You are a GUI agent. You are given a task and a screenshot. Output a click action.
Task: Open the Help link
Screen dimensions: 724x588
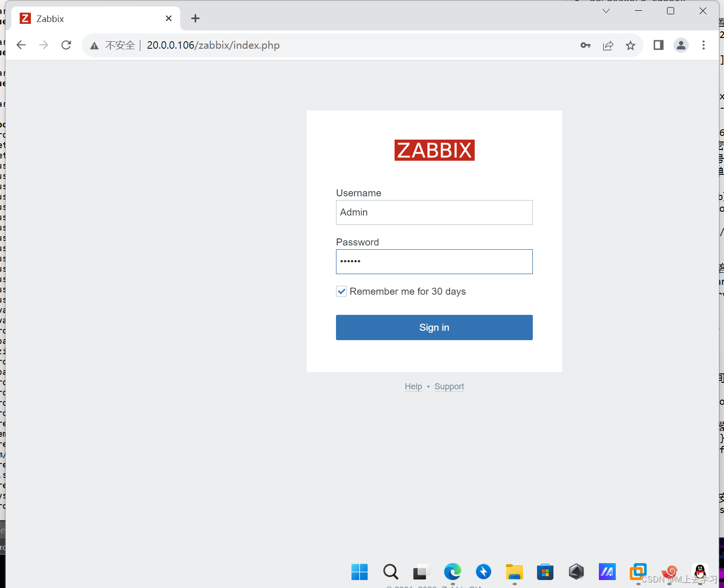click(x=413, y=387)
